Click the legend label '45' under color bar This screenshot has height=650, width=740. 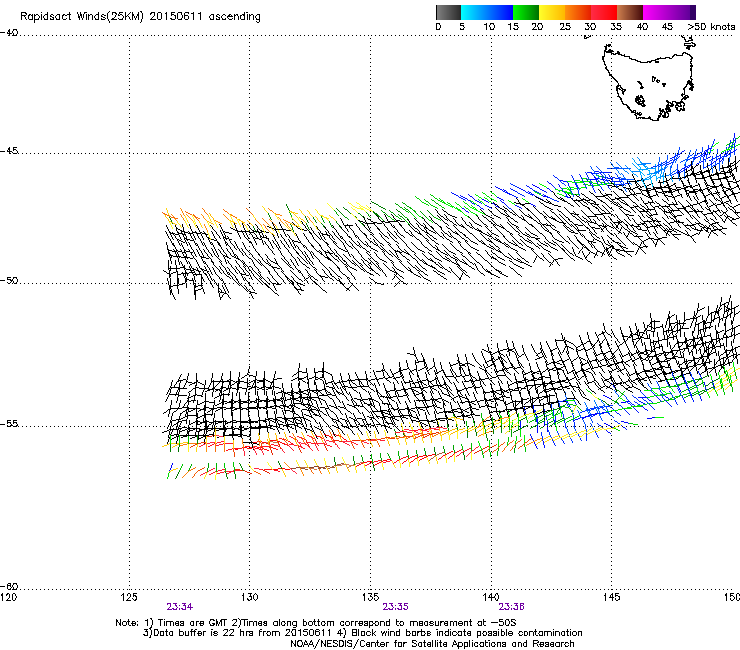[667, 27]
